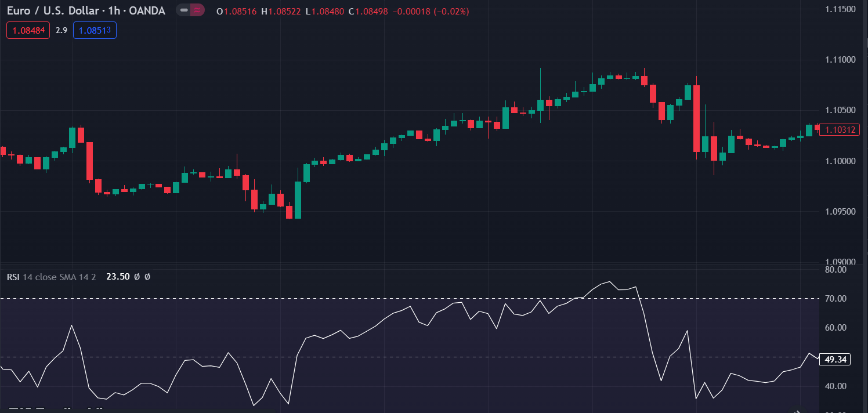Click the 1.09000 price axis label
The width and height of the screenshot is (868, 413).
point(839,262)
